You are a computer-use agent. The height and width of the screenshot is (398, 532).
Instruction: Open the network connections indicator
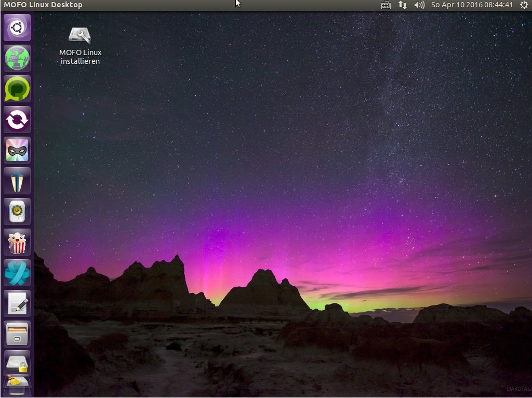point(403,5)
